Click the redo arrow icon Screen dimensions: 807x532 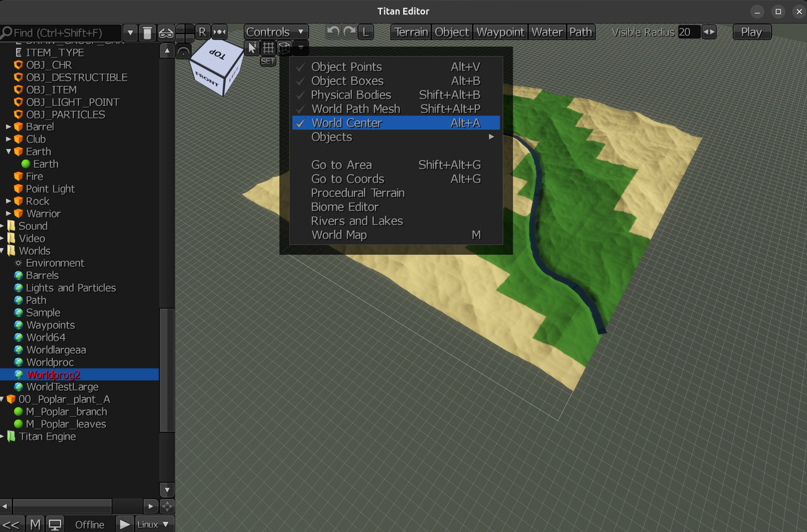[349, 32]
